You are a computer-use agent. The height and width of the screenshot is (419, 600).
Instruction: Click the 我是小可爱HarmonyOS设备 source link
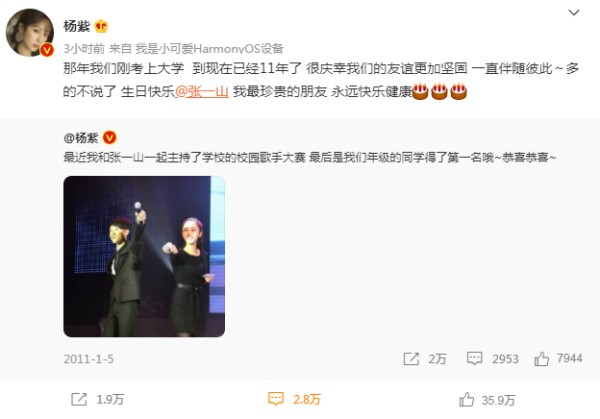209,49
